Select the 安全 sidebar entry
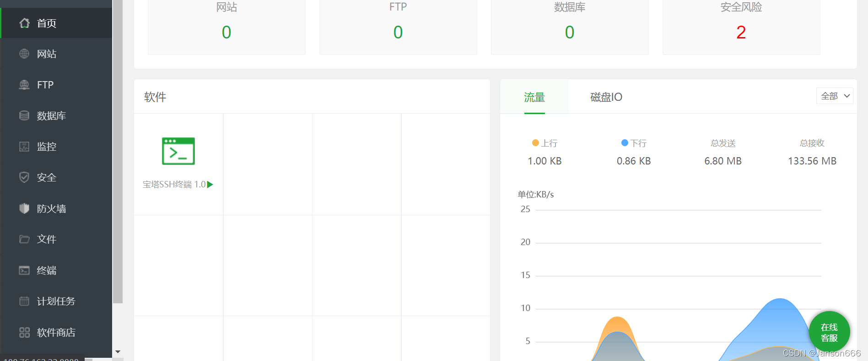This screenshot has width=868, height=361. (56, 177)
